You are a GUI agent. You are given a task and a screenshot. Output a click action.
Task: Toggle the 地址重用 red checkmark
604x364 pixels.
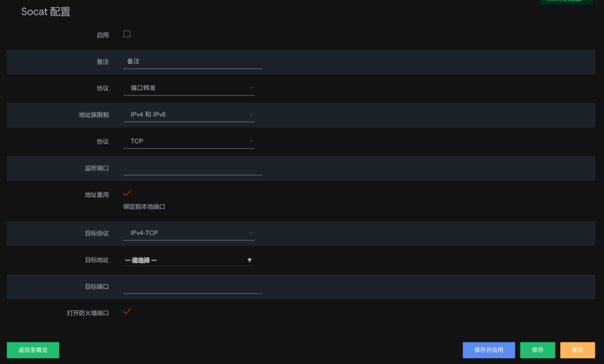click(x=127, y=193)
